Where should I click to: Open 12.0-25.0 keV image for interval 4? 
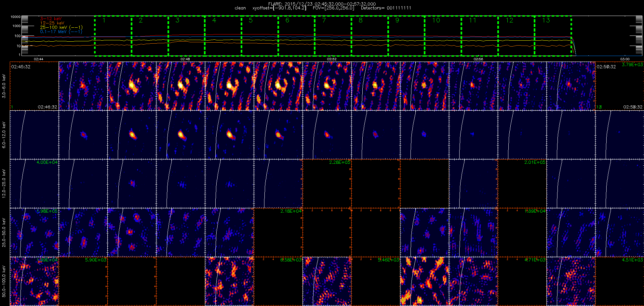click(x=181, y=184)
